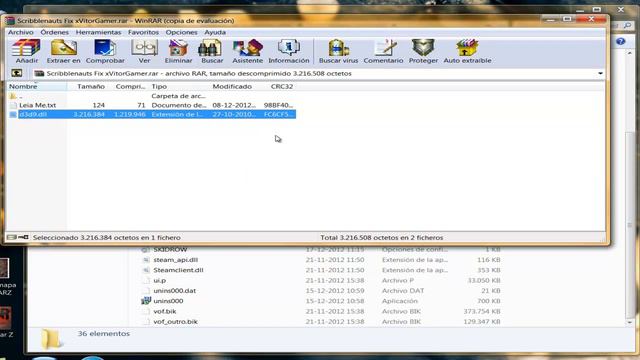Click the WinRAR resize grip corner

(x=602, y=239)
